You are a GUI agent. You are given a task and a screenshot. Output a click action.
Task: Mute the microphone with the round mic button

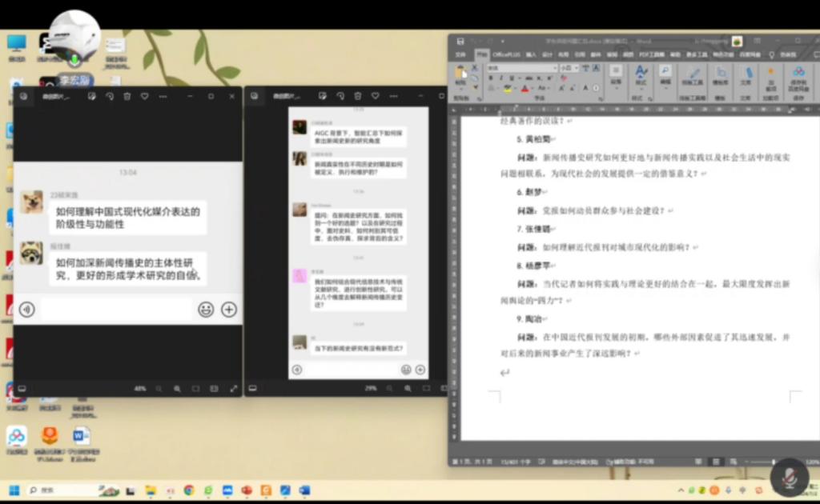click(x=789, y=477)
